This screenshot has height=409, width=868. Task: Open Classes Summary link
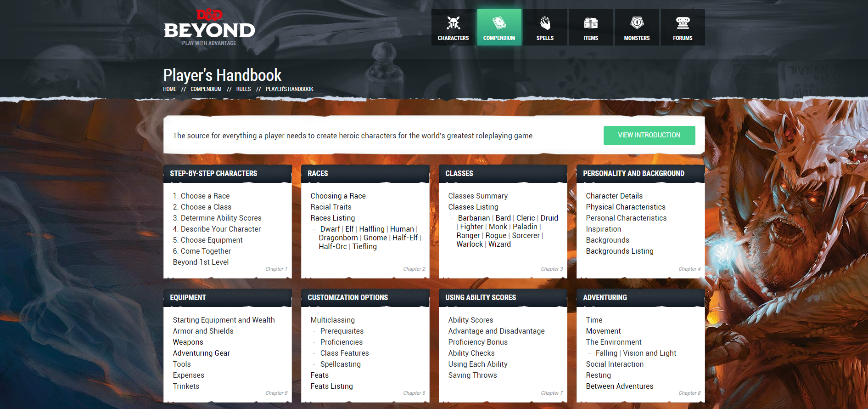[x=478, y=196]
